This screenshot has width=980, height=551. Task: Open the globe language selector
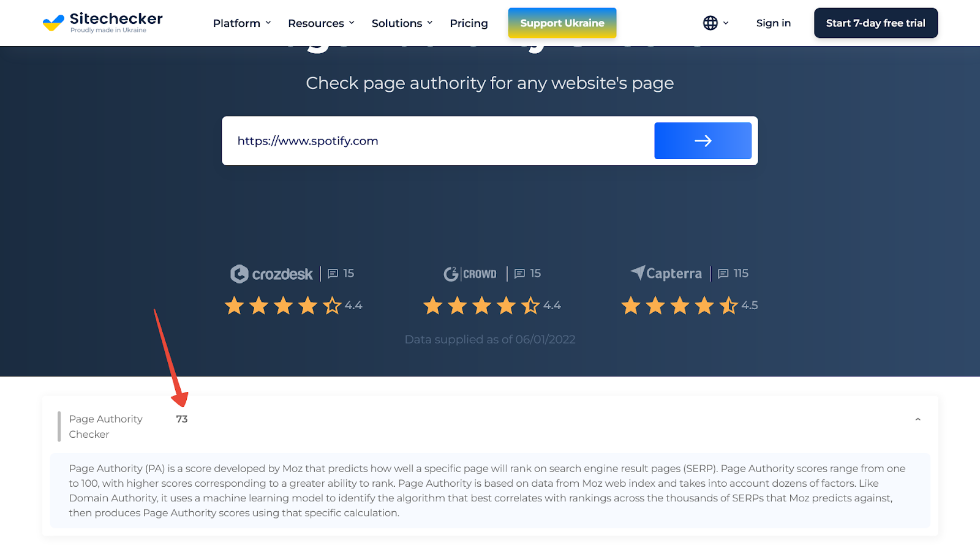[710, 23]
